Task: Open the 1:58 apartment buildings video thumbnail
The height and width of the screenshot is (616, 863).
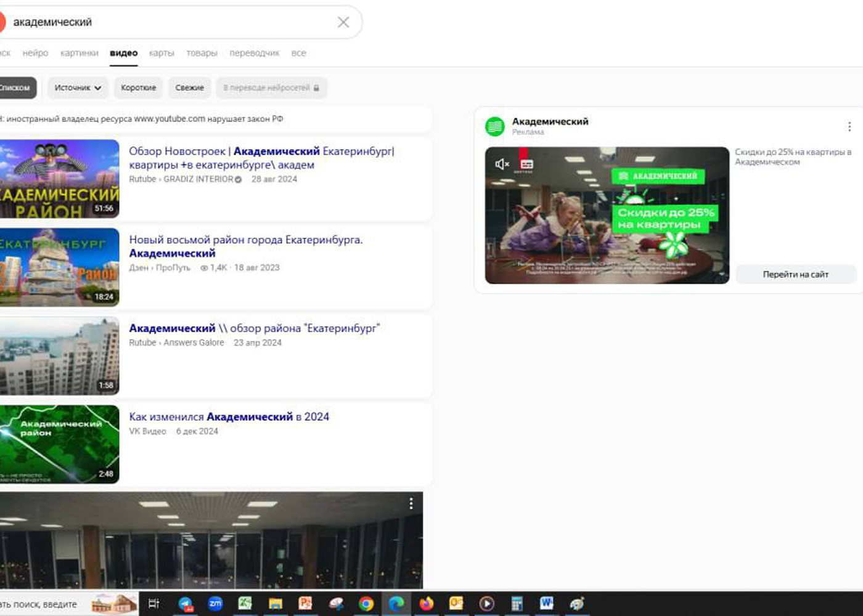Action: 59,356
